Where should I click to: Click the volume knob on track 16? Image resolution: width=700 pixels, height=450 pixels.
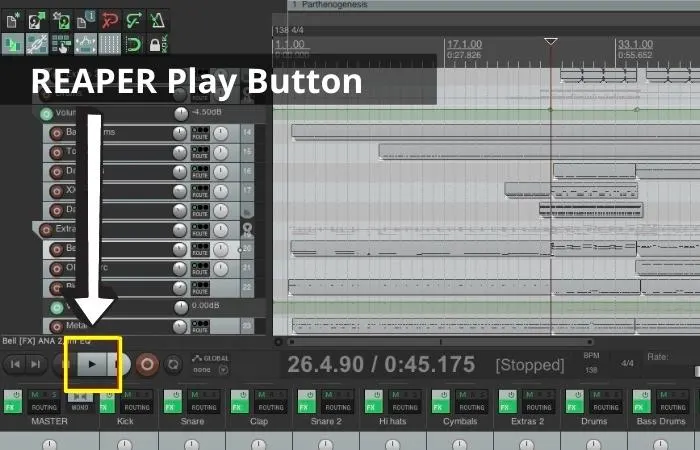(179, 172)
